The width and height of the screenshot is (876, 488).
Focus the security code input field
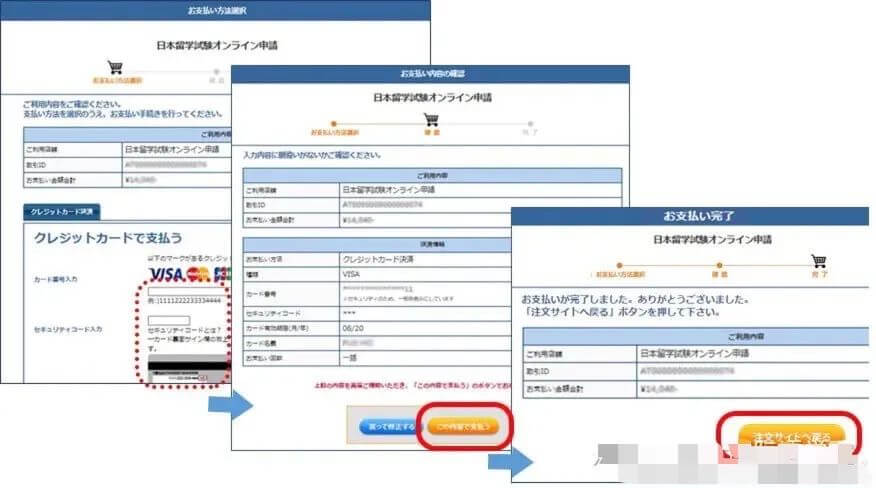coord(169,320)
